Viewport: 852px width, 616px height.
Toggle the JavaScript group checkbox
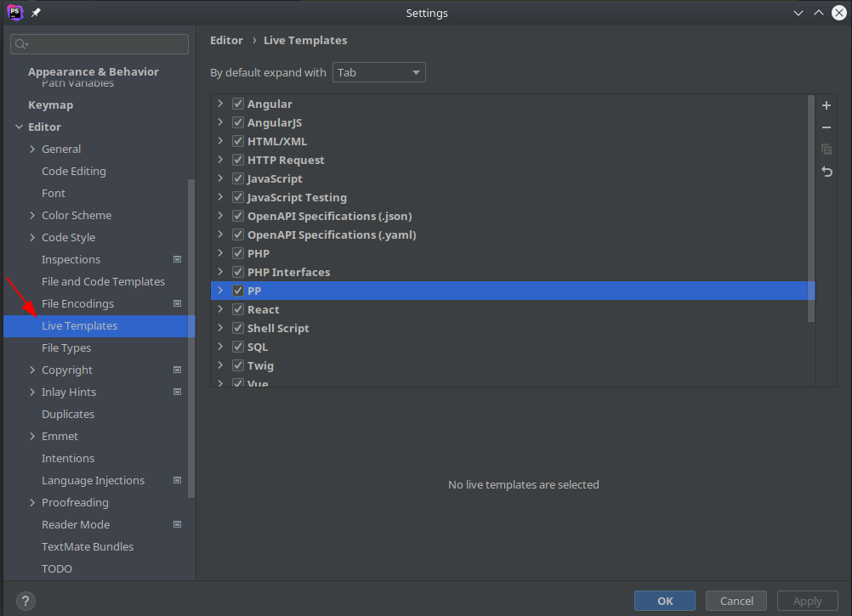pos(238,178)
